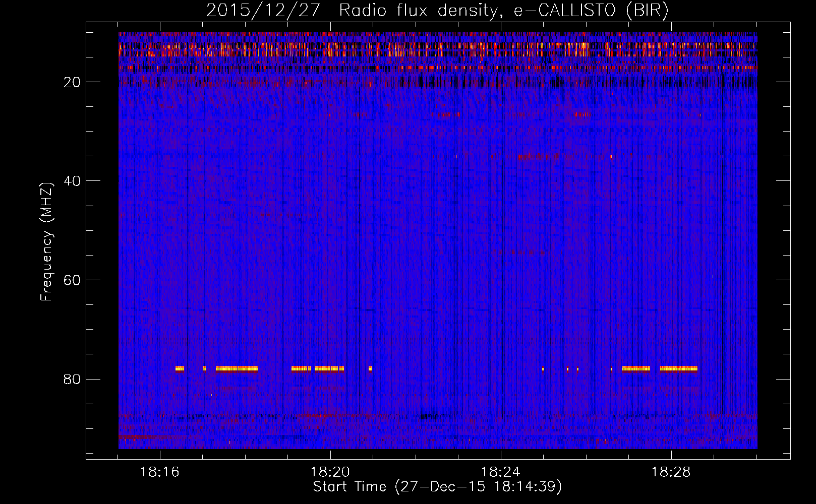
Task: Select the "Frequency (MHZ)" y-axis label
Action: 46,242
